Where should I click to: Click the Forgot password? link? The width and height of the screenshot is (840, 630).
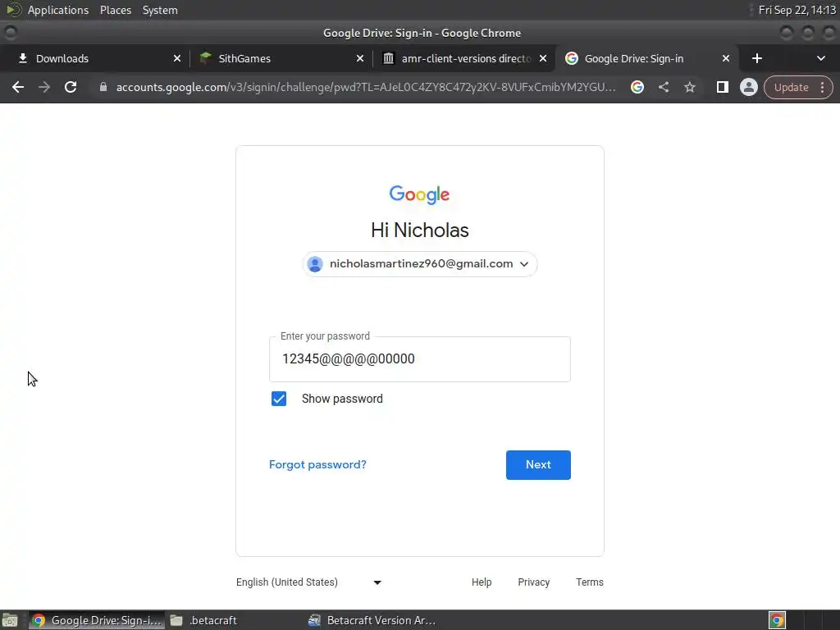click(317, 464)
